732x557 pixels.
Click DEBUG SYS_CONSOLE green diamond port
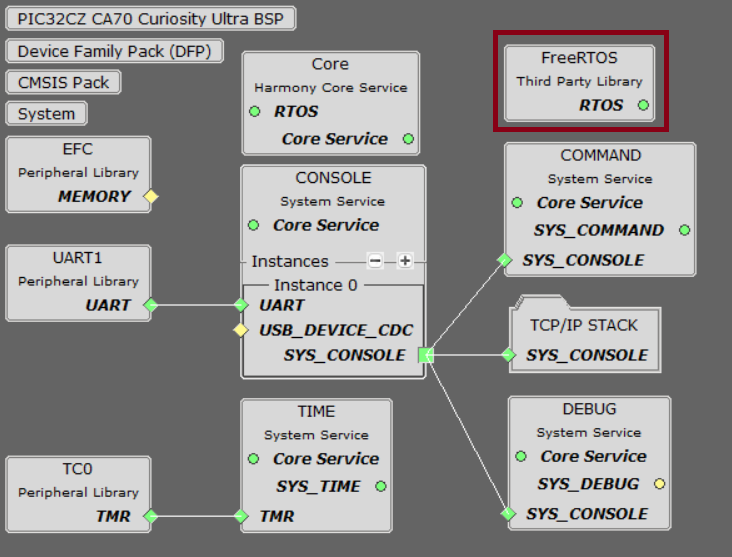click(508, 514)
